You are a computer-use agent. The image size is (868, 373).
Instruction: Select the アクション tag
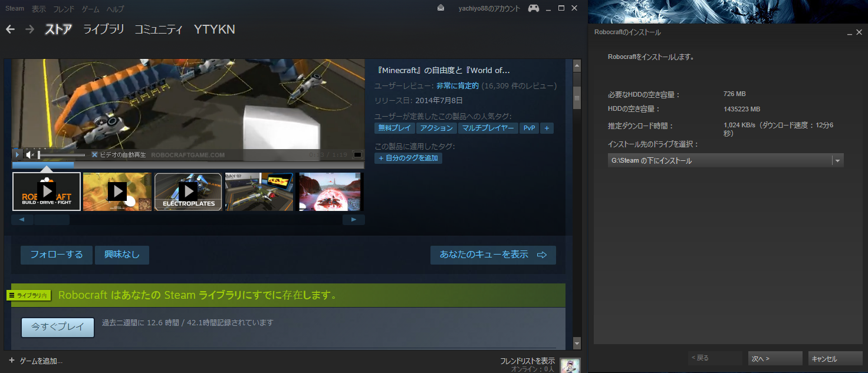pos(436,128)
